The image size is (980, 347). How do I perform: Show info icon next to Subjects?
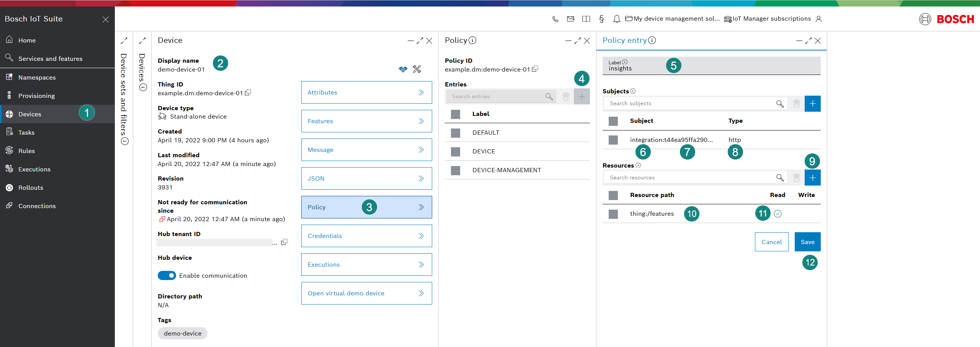tap(633, 91)
